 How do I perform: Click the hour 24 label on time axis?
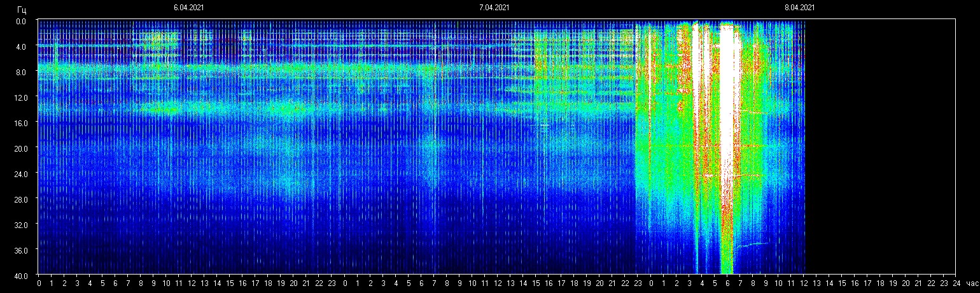click(956, 283)
